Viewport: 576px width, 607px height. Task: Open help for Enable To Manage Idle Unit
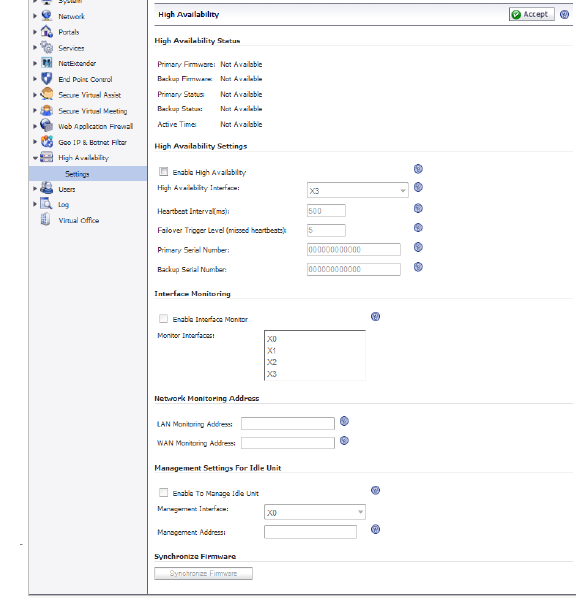pyautogui.click(x=375, y=490)
